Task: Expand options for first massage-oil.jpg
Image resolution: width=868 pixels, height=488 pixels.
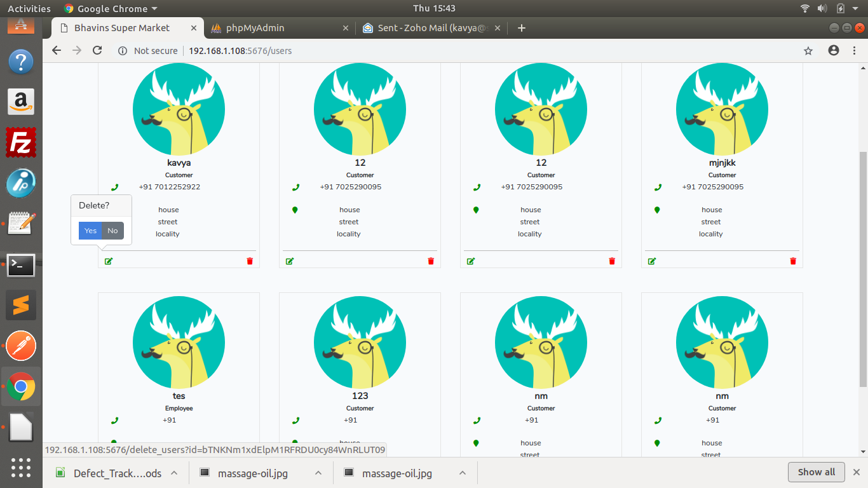Action: tap(318, 473)
